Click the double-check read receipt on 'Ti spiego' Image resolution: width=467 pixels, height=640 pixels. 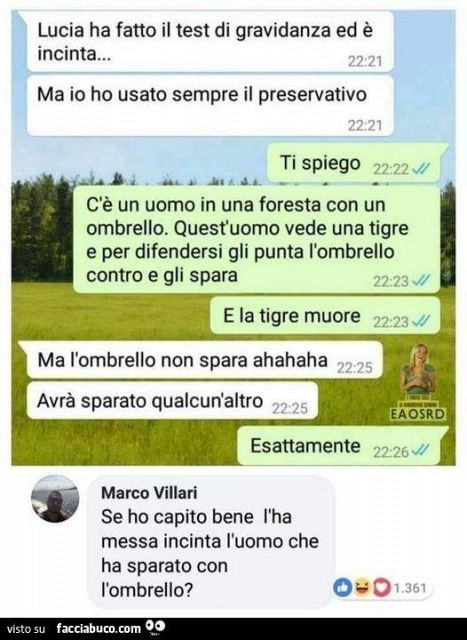tap(420, 169)
